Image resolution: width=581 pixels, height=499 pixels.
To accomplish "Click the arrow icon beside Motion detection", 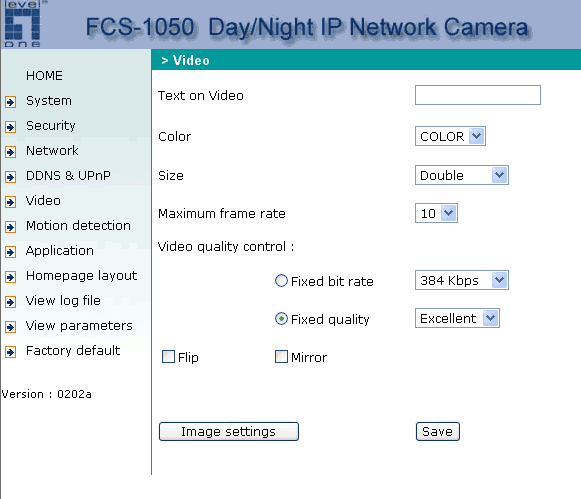I will coord(10,227).
